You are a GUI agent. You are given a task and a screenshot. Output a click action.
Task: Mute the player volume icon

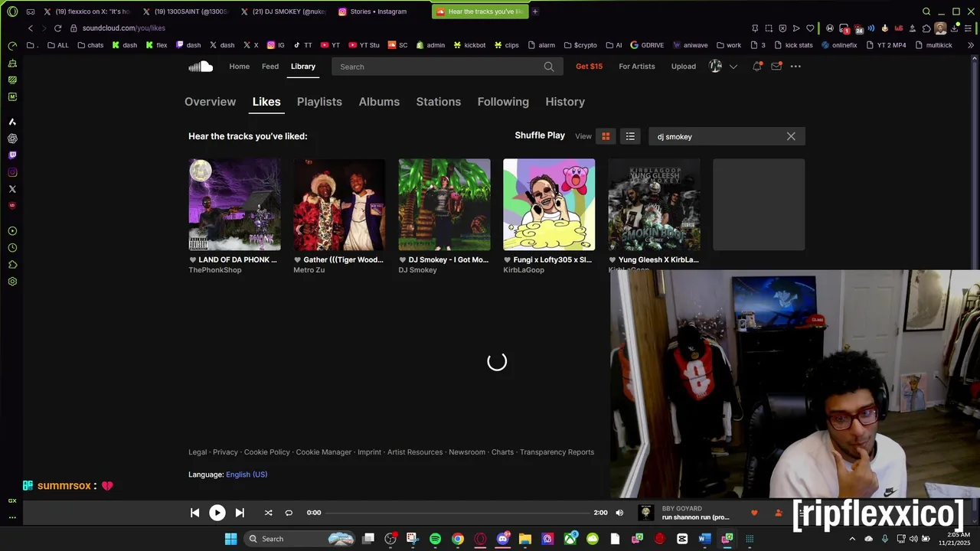pyautogui.click(x=619, y=513)
